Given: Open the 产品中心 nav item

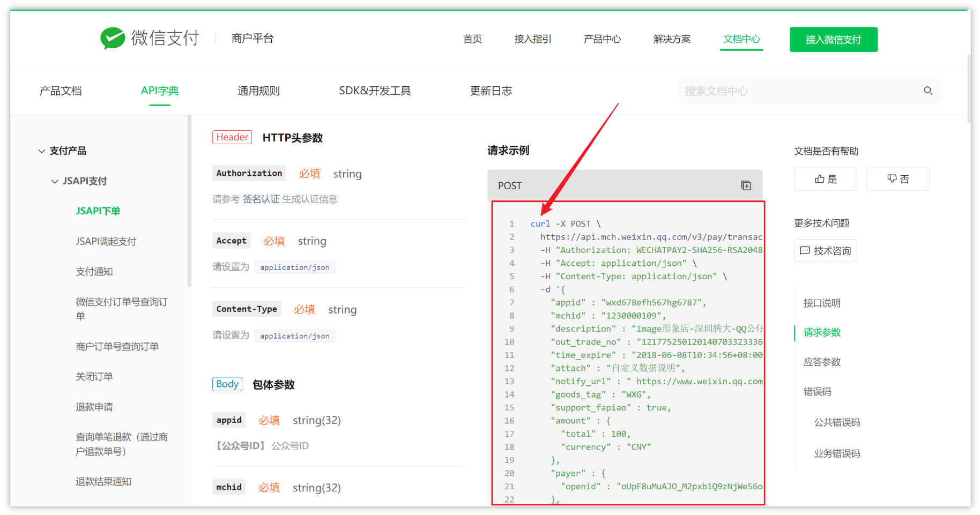Looking at the screenshot, I should pos(602,39).
